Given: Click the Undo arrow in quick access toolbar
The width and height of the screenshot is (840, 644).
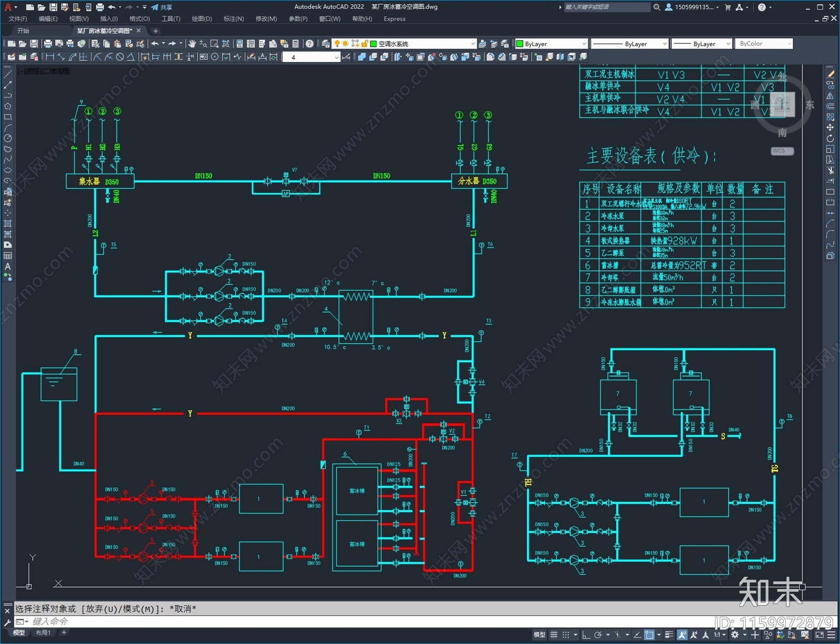Looking at the screenshot, I should click(111, 7).
